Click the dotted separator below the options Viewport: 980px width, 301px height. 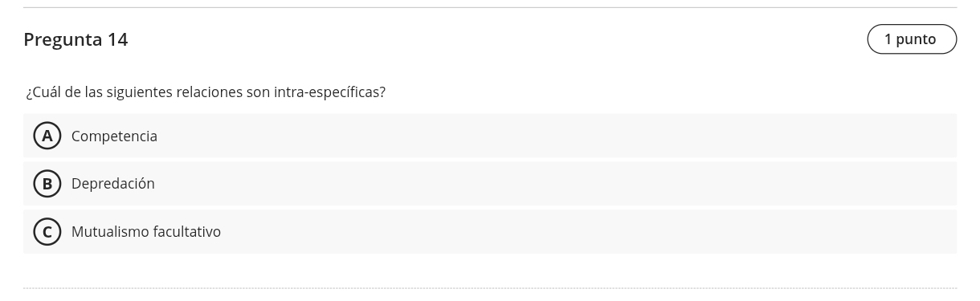tap(490, 288)
